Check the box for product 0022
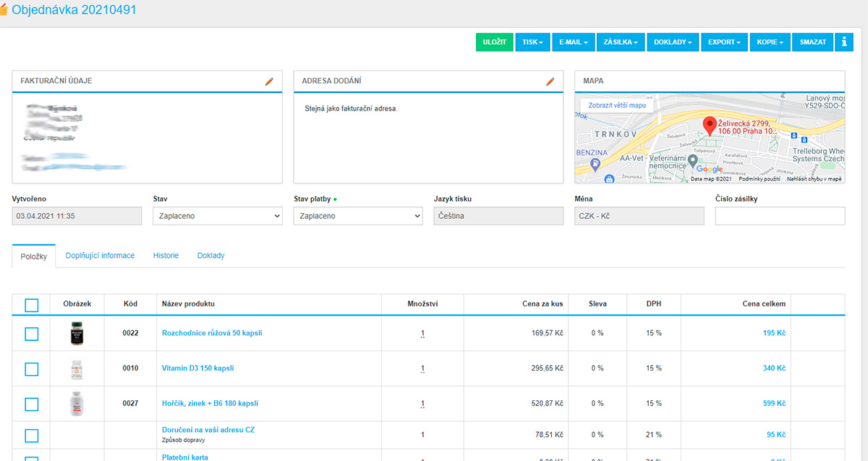The image size is (868, 461). tap(31, 334)
